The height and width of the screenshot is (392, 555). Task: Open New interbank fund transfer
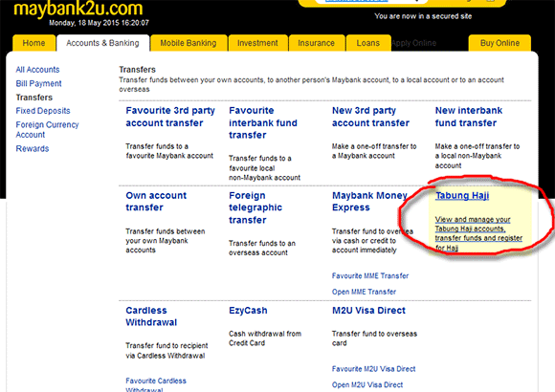click(x=469, y=117)
